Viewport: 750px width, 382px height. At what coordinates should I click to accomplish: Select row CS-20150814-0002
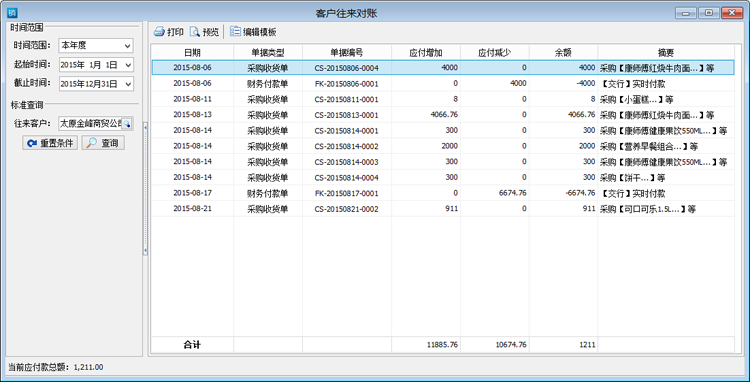(443, 146)
